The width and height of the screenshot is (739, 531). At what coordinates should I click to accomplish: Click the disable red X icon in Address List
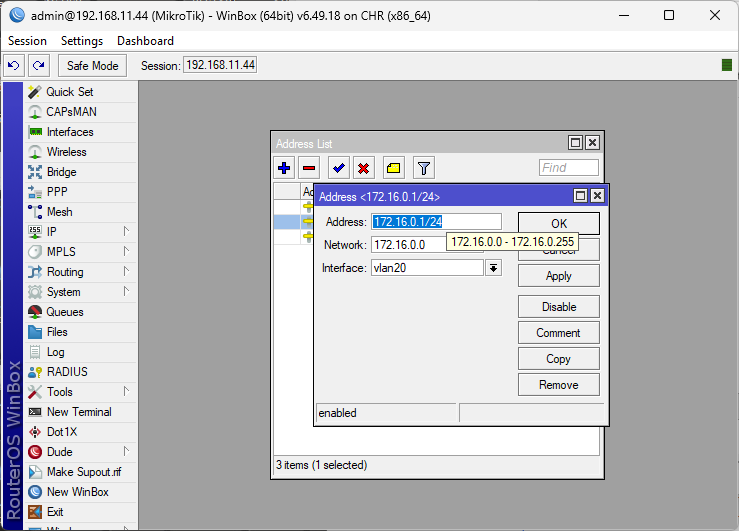[364, 168]
